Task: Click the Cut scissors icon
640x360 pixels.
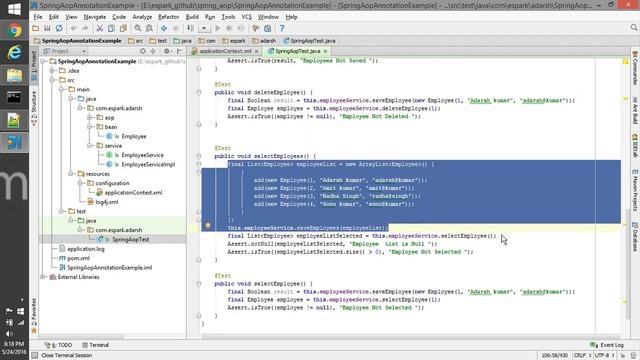Action: (x=99, y=28)
